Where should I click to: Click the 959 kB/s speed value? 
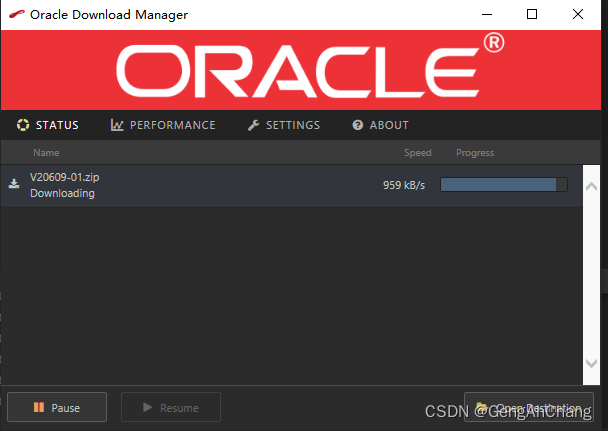(404, 185)
